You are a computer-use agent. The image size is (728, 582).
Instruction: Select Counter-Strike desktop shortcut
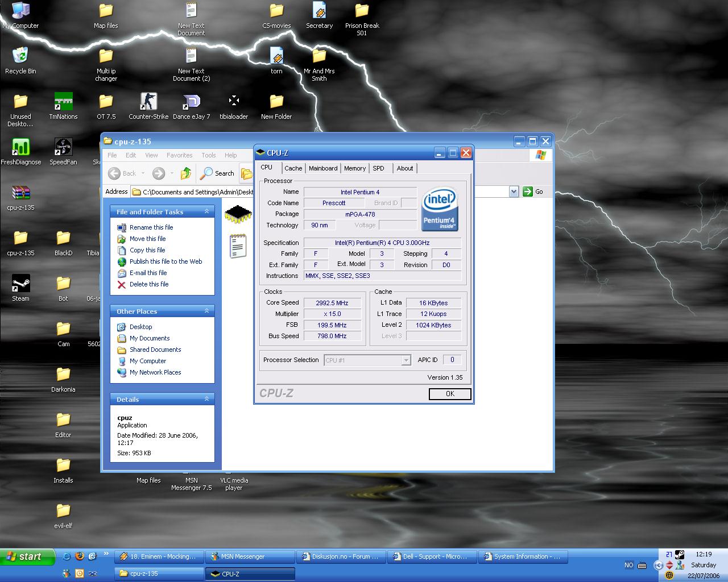tap(148, 106)
